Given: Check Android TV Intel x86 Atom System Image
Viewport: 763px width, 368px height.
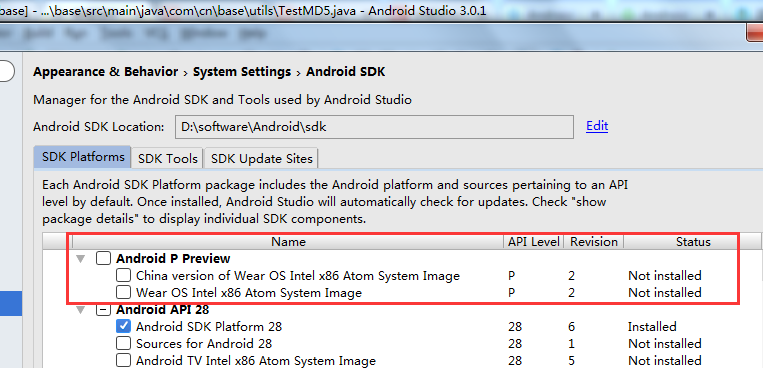Looking at the screenshot, I should click(124, 360).
